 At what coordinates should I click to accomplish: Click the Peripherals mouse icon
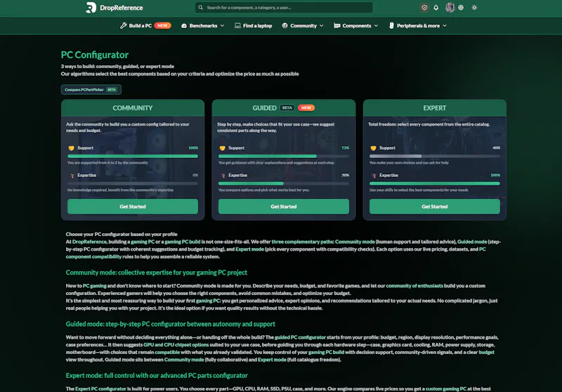pos(391,25)
